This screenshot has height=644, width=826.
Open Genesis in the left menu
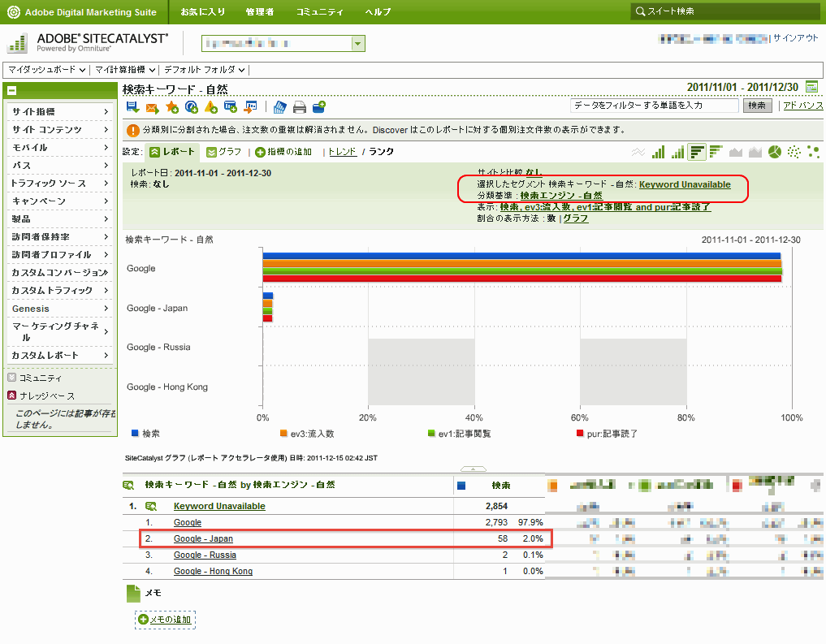tap(59, 309)
